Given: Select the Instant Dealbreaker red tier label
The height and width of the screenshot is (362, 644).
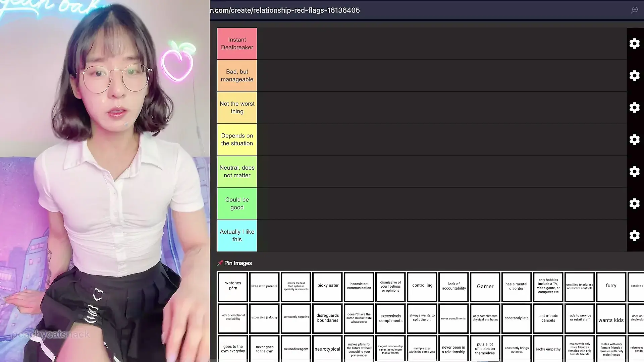Looking at the screenshot, I should (237, 44).
